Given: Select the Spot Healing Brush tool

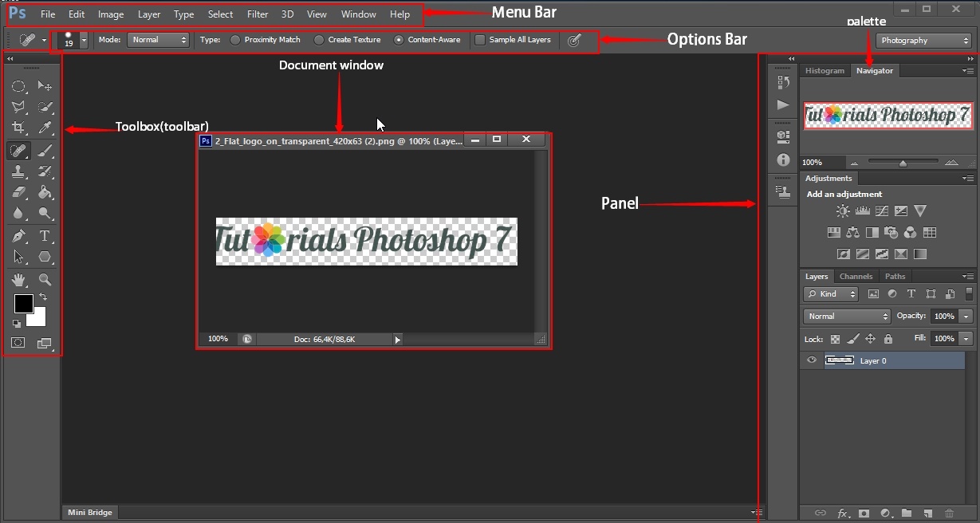Looking at the screenshot, I should 18,150.
